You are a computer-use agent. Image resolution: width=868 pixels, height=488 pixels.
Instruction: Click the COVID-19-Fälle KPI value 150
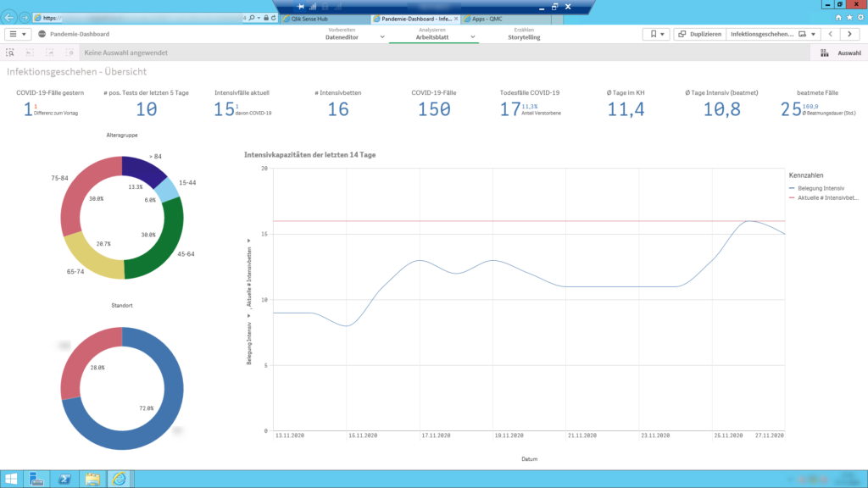[434, 109]
